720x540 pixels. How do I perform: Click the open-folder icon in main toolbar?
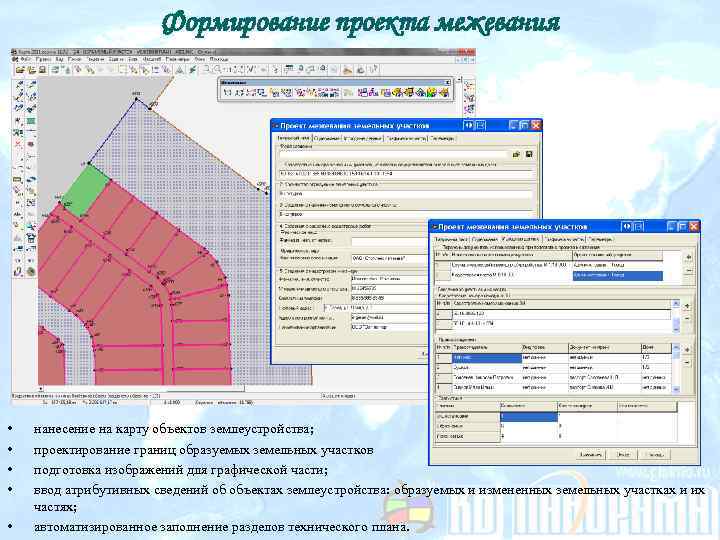coord(20,70)
